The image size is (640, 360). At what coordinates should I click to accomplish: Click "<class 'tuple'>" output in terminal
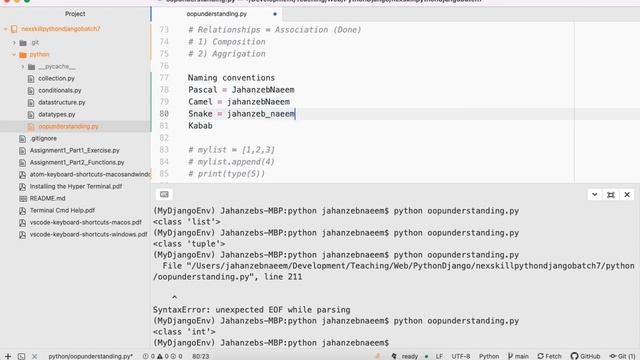[x=189, y=244]
